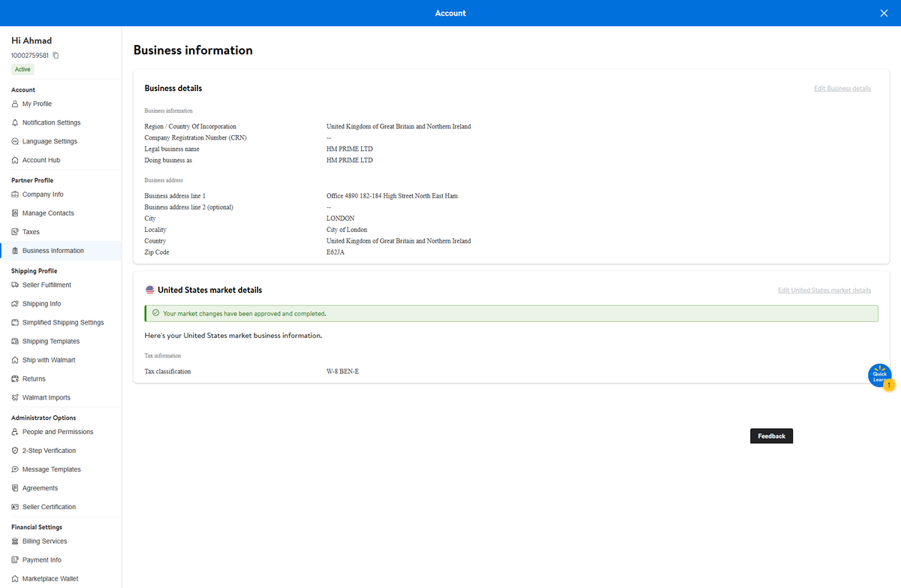
Task: Click the Company Info briefcase icon
Action: [x=15, y=194]
